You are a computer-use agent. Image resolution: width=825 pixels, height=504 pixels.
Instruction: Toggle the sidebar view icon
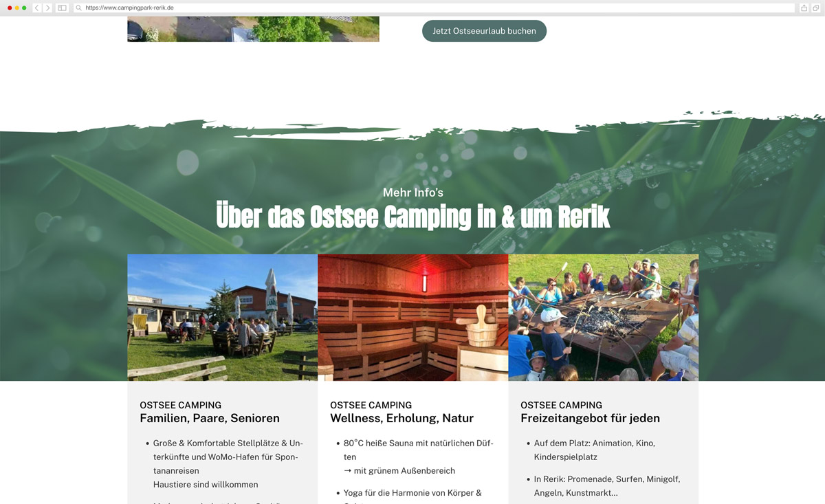coord(62,8)
